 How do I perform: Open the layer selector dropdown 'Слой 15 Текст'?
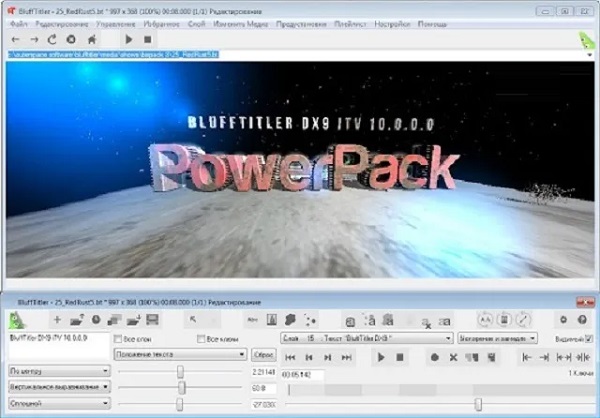(367, 338)
